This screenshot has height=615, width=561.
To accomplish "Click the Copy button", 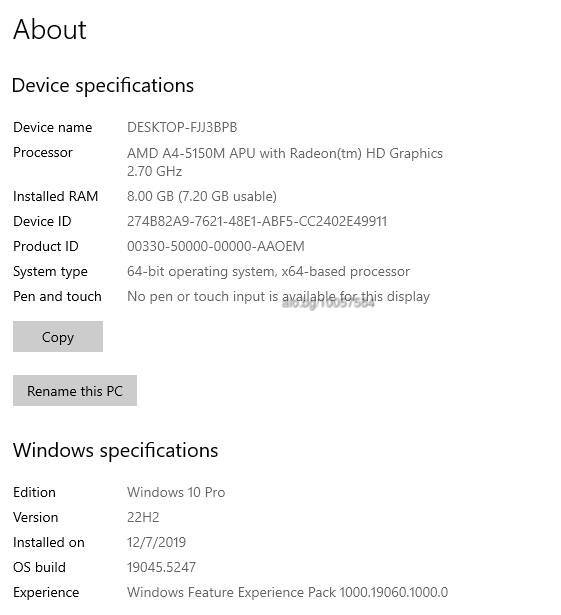I will pyautogui.click(x=58, y=337).
